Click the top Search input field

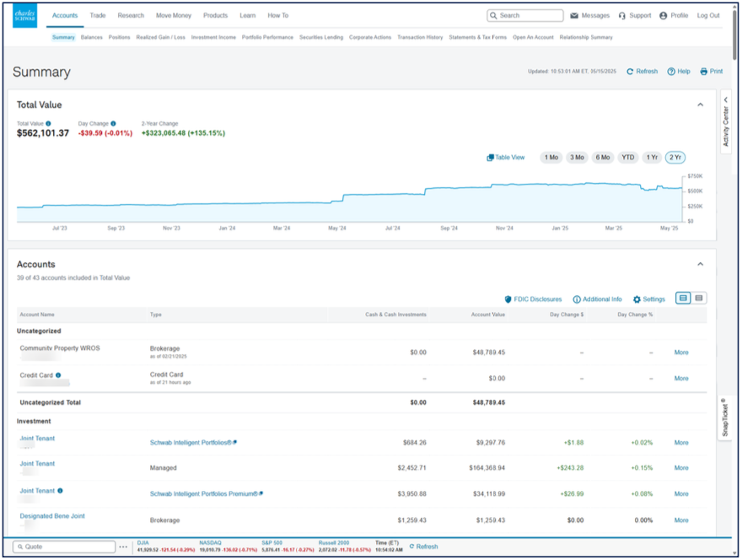pyautogui.click(x=525, y=16)
